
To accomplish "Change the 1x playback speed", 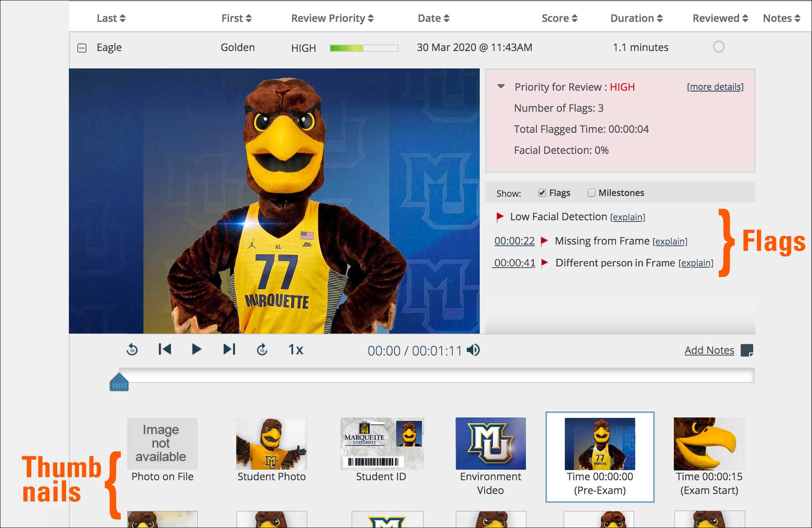I will point(295,350).
